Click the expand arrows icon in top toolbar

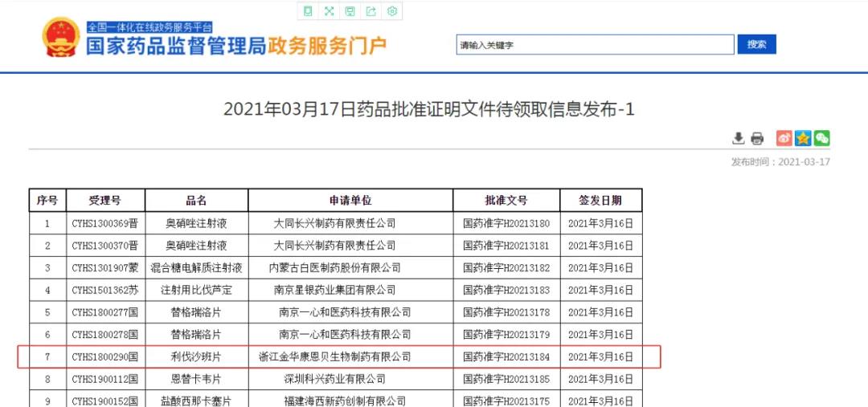coord(329,11)
